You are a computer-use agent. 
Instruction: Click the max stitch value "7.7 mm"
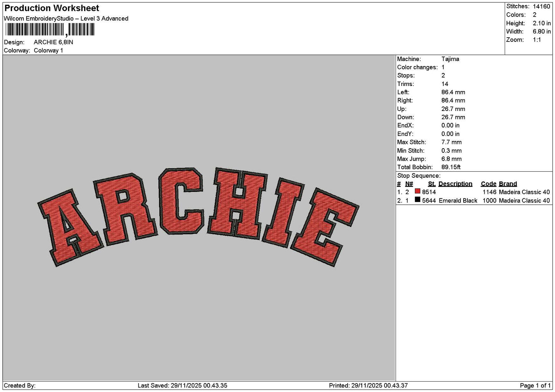pyautogui.click(x=452, y=142)
